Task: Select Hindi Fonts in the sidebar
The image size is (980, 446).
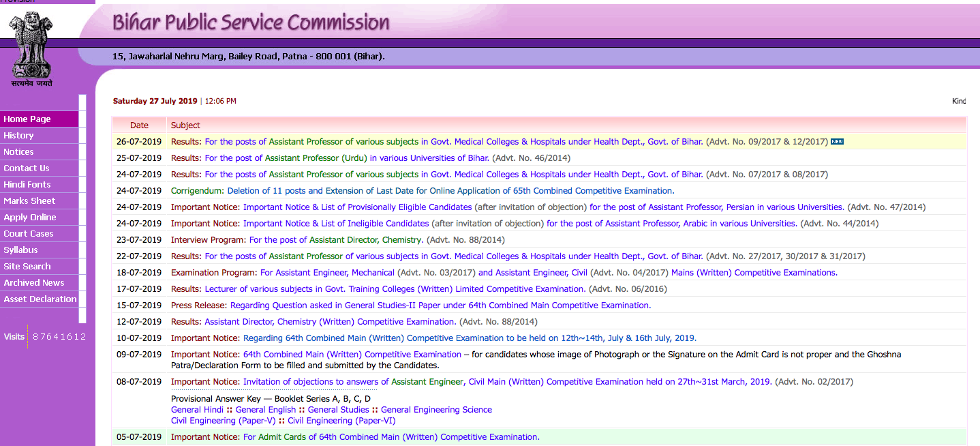Action: click(x=27, y=185)
